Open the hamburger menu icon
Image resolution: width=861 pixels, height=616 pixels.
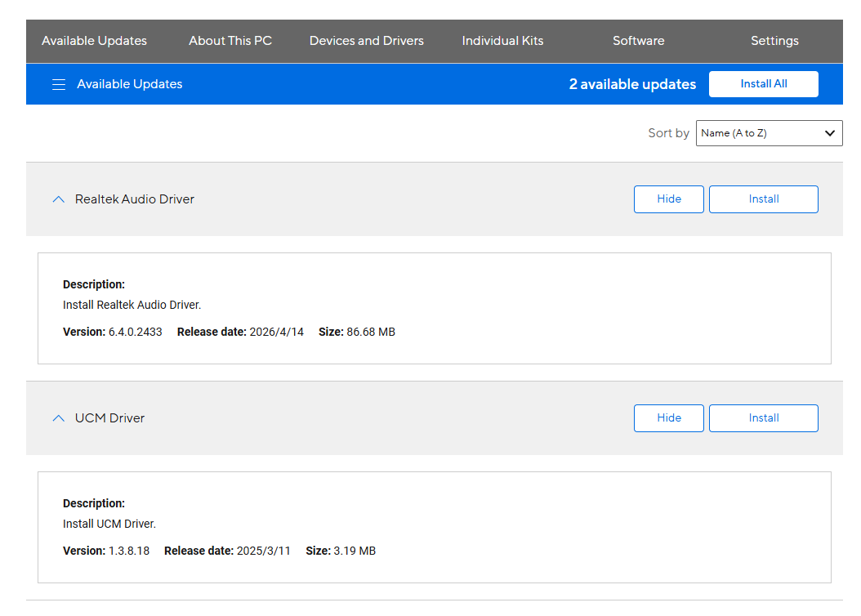pyautogui.click(x=59, y=84)
